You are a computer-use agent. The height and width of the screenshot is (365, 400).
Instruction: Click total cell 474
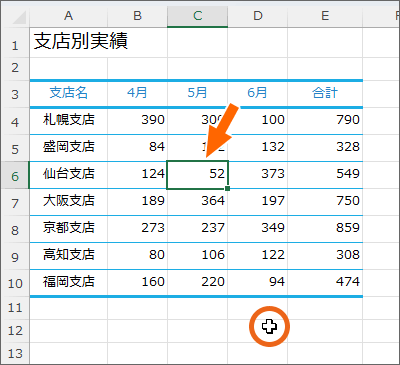325,283
